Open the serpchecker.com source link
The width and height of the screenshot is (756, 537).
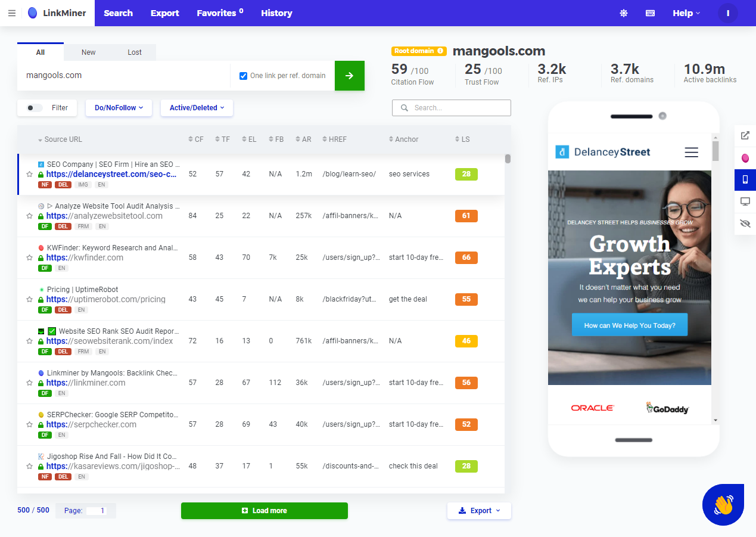(x=92, y=424)
